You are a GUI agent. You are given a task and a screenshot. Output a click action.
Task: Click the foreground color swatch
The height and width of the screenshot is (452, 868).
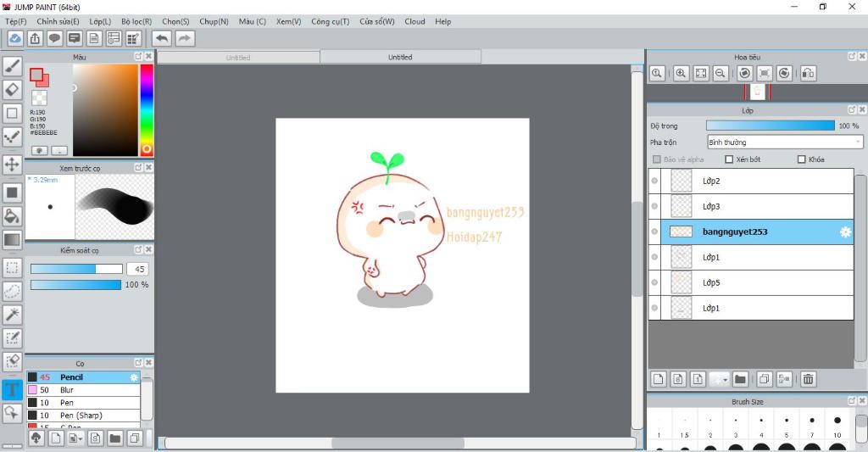click(37, 75)
